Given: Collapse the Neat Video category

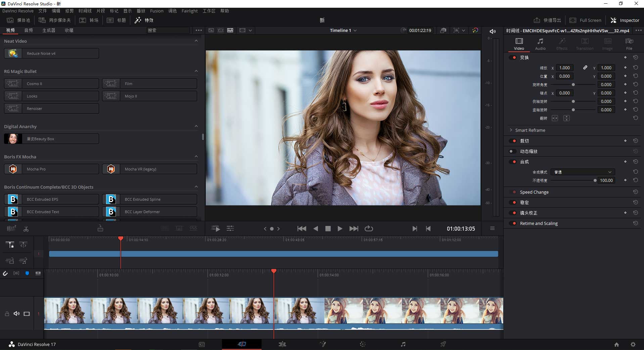Looking at the screenshot, I should tap(196, 41).
